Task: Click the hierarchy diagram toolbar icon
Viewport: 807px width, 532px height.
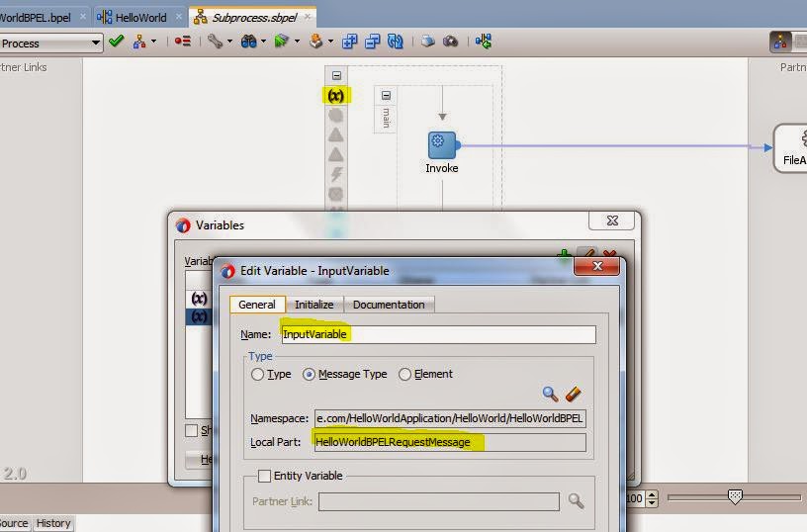Action: 139,42
